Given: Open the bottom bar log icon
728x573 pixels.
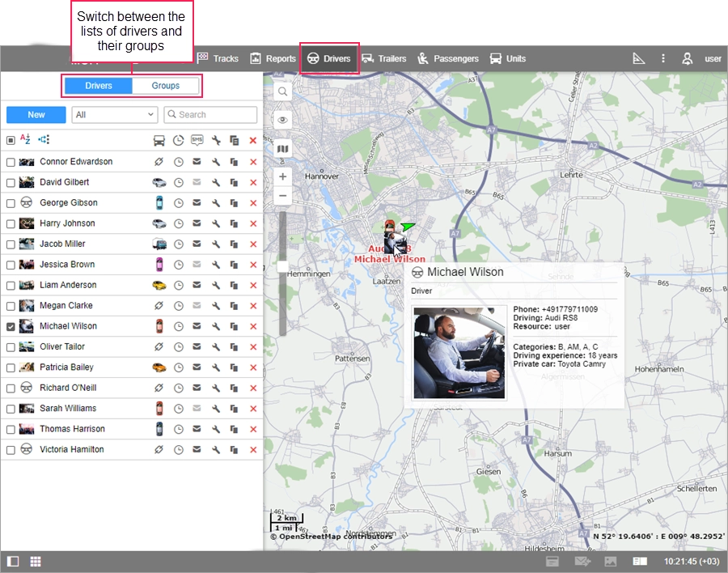Looking at the screenshot, I should 552,562.
